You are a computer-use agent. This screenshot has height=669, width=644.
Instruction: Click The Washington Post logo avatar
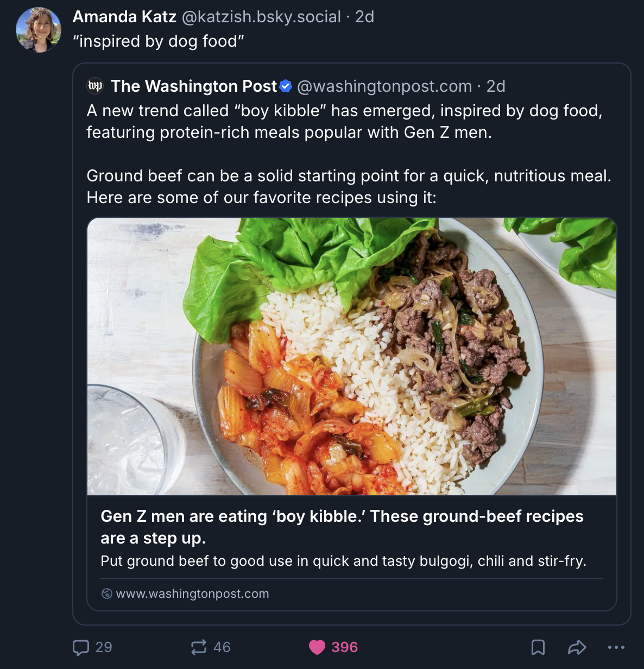[95, 86]
